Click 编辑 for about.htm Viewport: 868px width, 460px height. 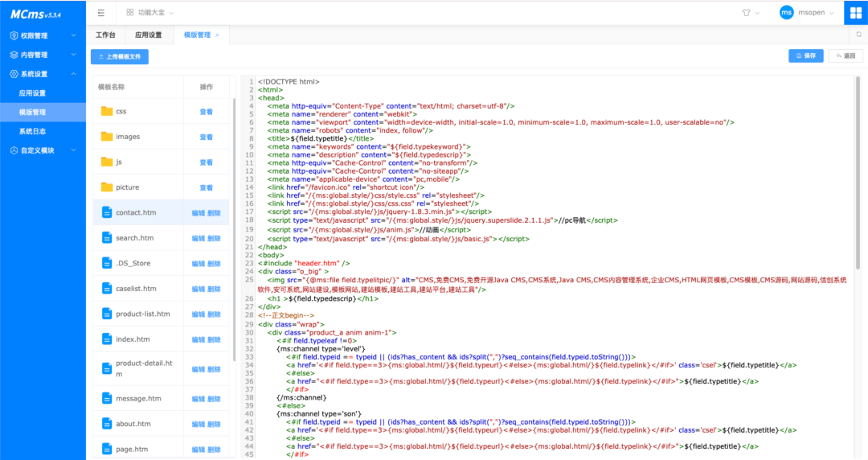pyautogui.click(x=199, y=425)
